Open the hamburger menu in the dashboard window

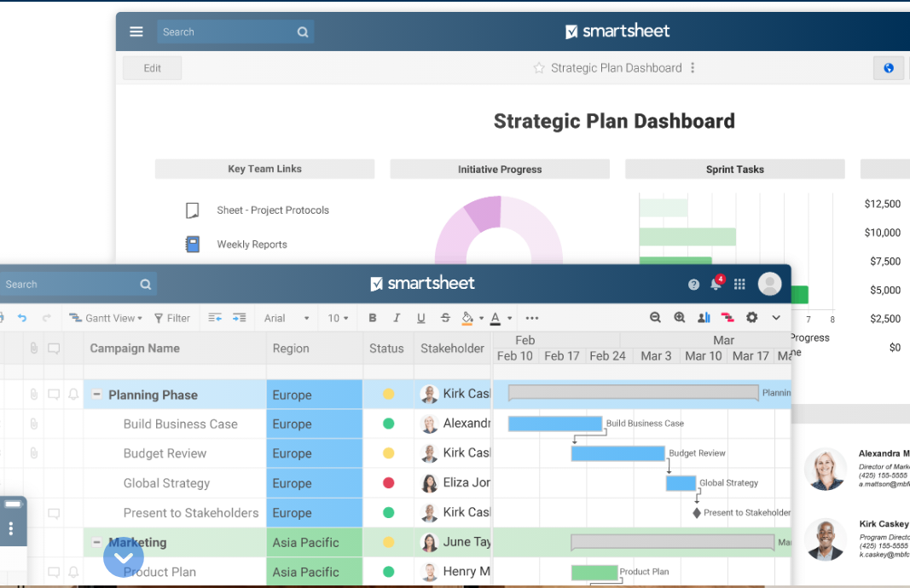coord(136,32)
